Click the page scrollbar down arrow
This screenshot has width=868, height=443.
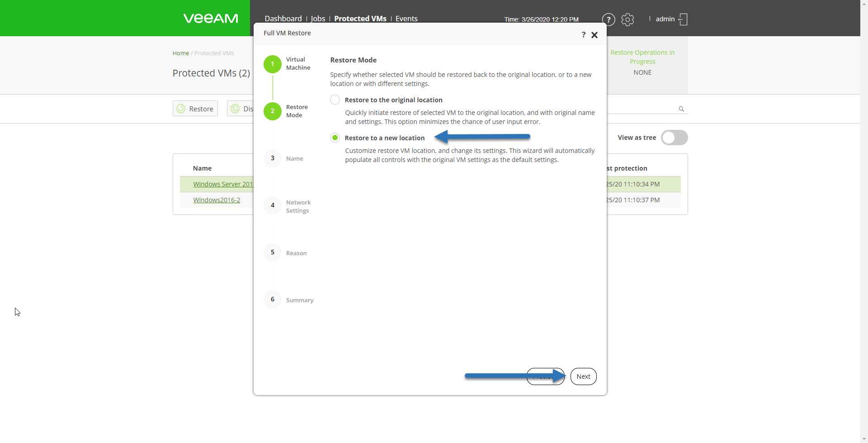click(864, 439)
